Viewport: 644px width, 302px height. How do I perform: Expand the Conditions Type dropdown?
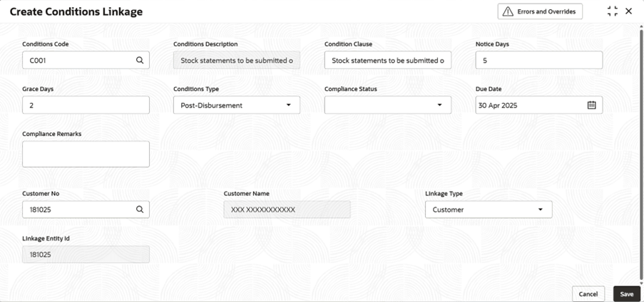coord(289,105)
